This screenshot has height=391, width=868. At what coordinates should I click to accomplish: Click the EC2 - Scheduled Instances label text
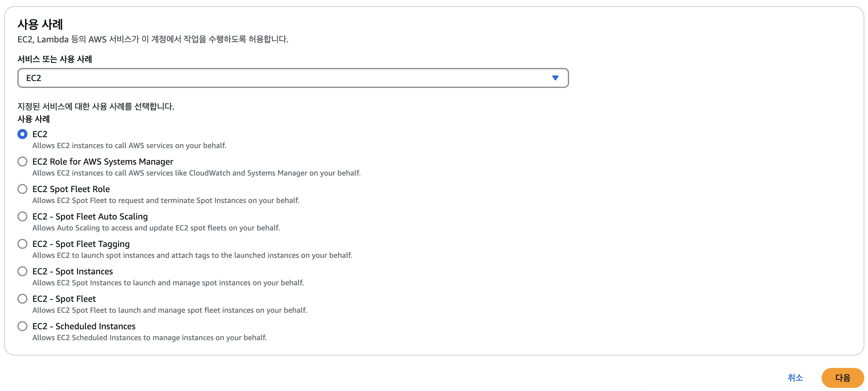point(83,326)
